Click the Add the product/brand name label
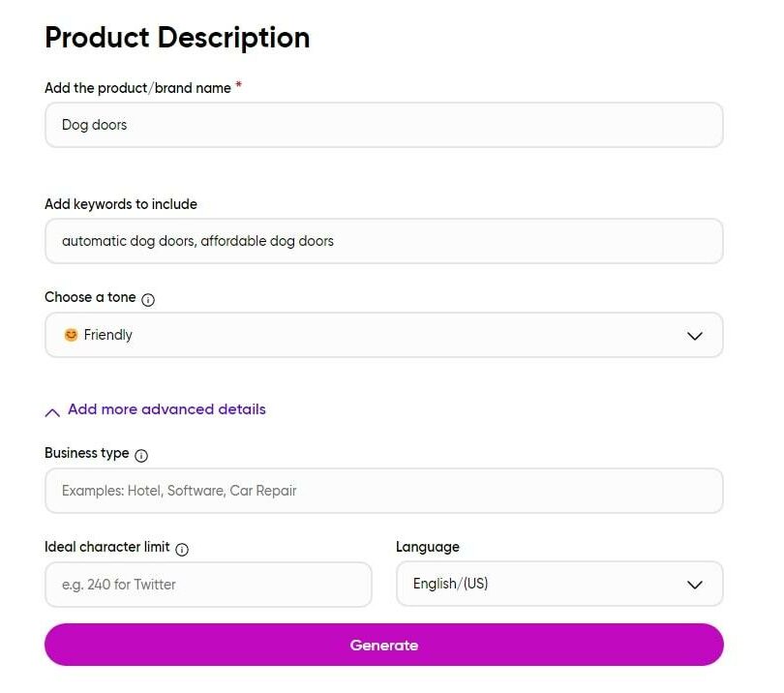 138,88
